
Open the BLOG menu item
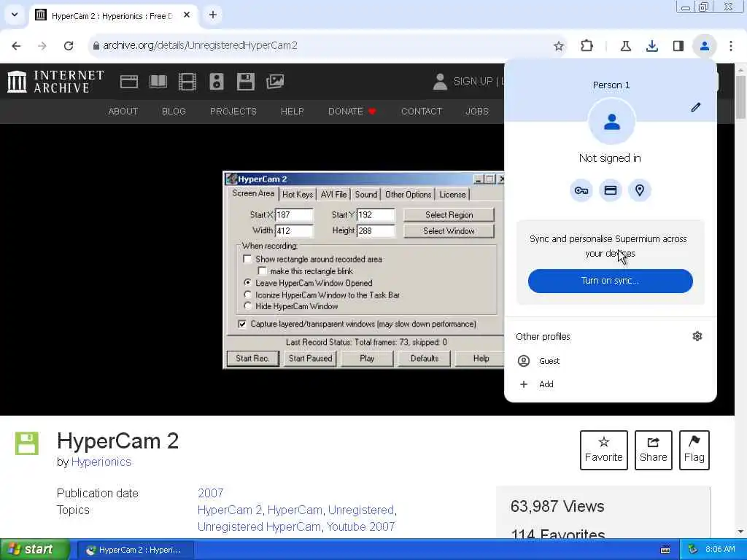(x=174, y=112)
